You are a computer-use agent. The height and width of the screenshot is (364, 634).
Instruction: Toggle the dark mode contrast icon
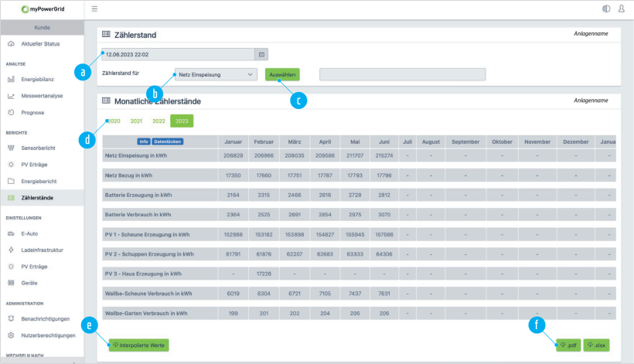[605, 9]
